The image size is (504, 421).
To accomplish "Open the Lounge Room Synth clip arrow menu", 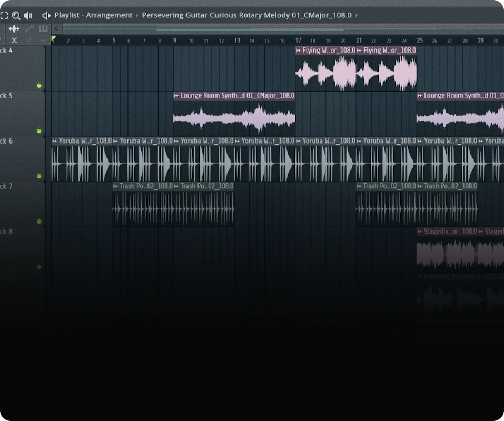I will tap(178, 95).
